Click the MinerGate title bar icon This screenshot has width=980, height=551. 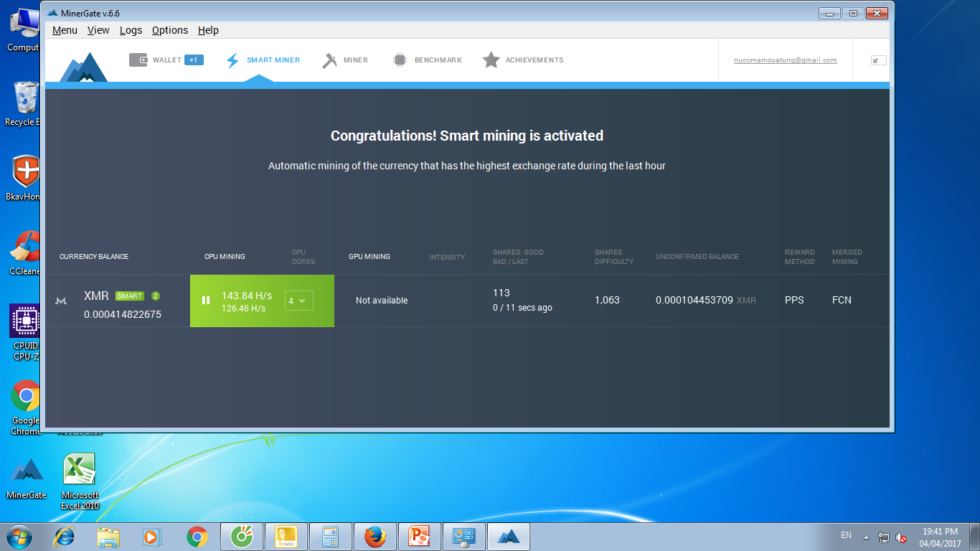pyautogui.click(x=52, y=13)
